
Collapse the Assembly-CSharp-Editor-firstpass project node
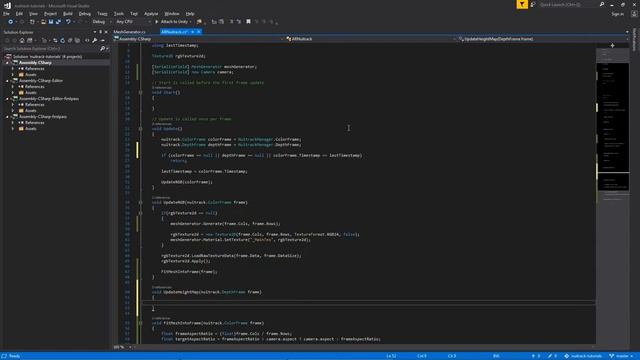point(7,99)
